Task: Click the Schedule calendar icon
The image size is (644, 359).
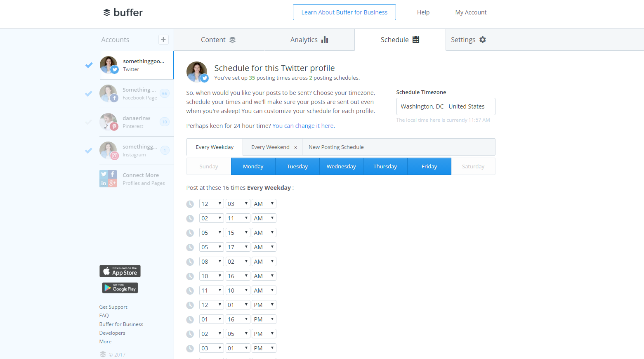Action: pyautogui.click(x=416, y=40)
